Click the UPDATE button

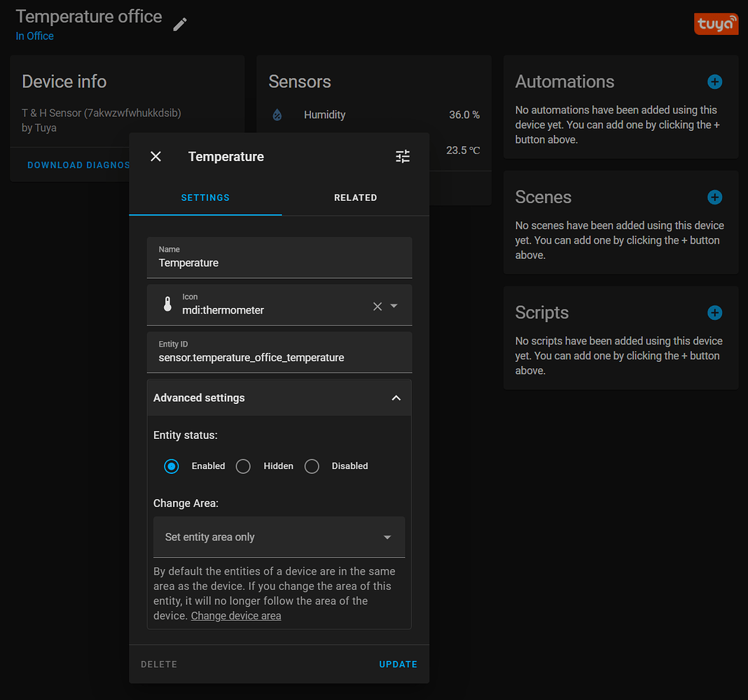pos(398,664)
